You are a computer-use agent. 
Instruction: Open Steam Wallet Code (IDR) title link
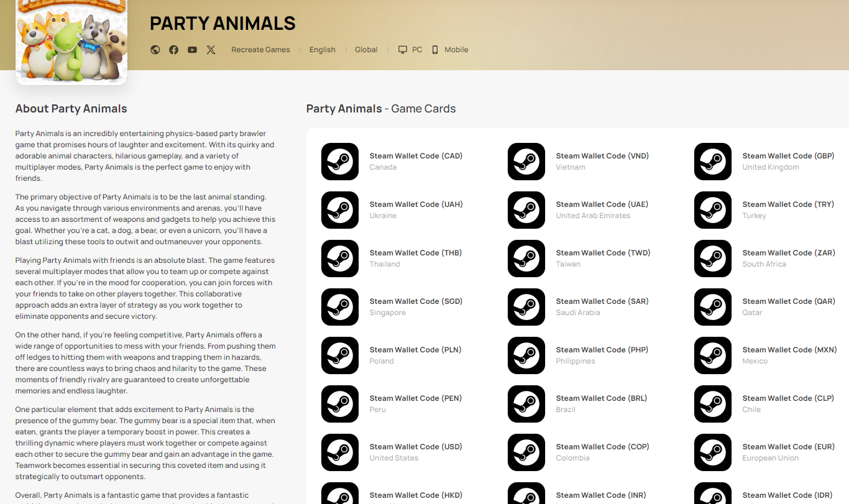(x=787, y=495)
